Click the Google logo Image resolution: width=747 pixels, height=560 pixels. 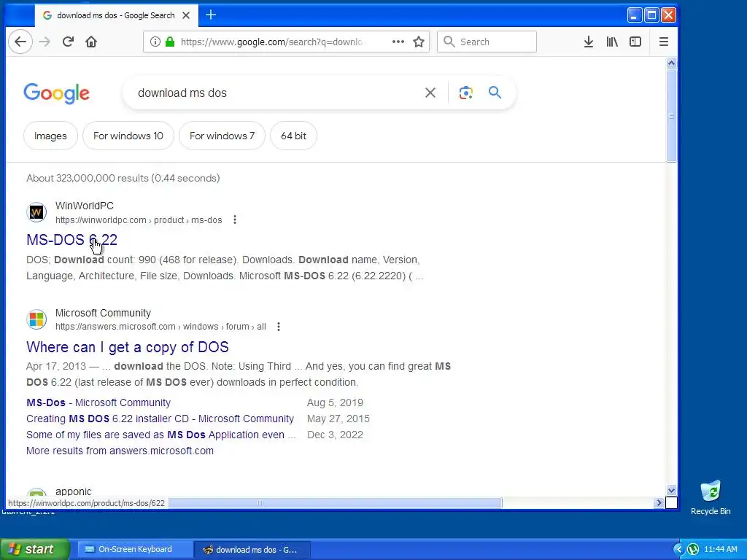(x=57, y=93)
